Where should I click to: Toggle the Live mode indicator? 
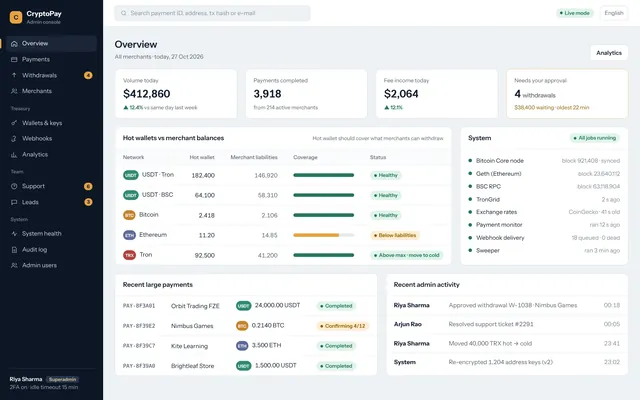click(x=575, y=13)
